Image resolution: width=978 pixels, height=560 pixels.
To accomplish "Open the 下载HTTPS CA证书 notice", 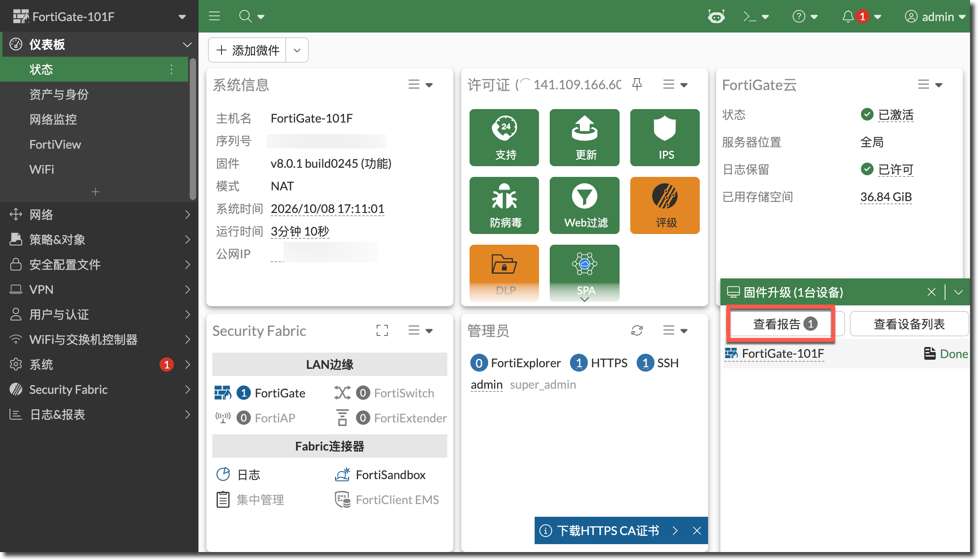I will (x=608, y=530).
